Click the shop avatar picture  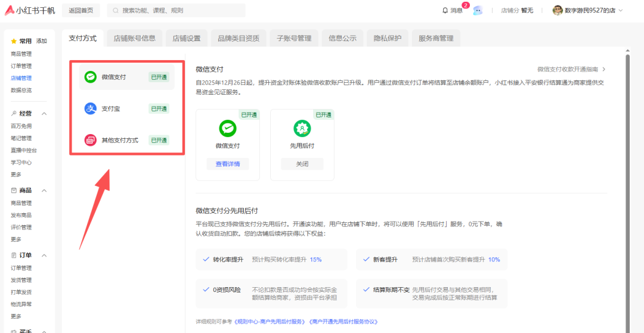558,10
